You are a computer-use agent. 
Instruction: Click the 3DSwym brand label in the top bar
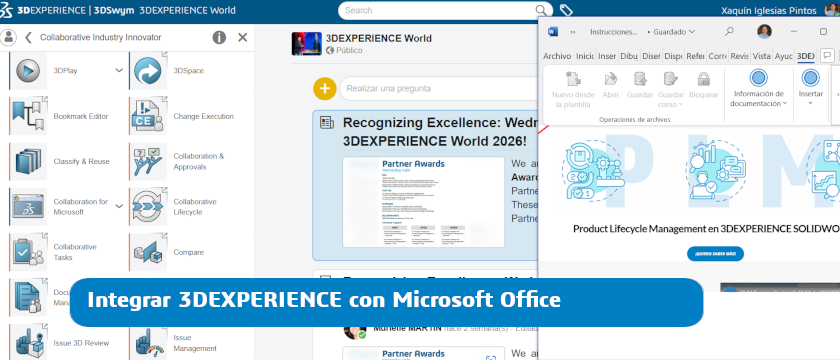(114, 10)
